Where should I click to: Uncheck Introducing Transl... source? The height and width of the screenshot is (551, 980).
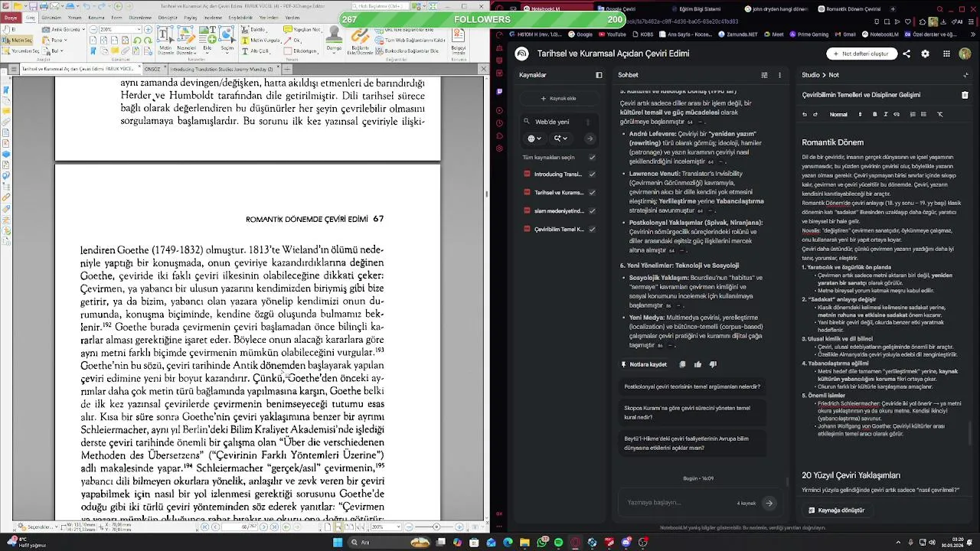pos(592,174)
